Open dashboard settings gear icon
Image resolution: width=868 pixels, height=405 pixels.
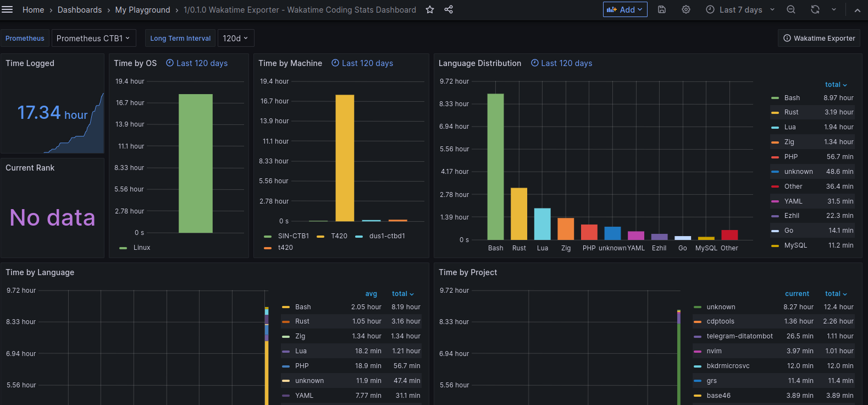[x=686, y=10]
